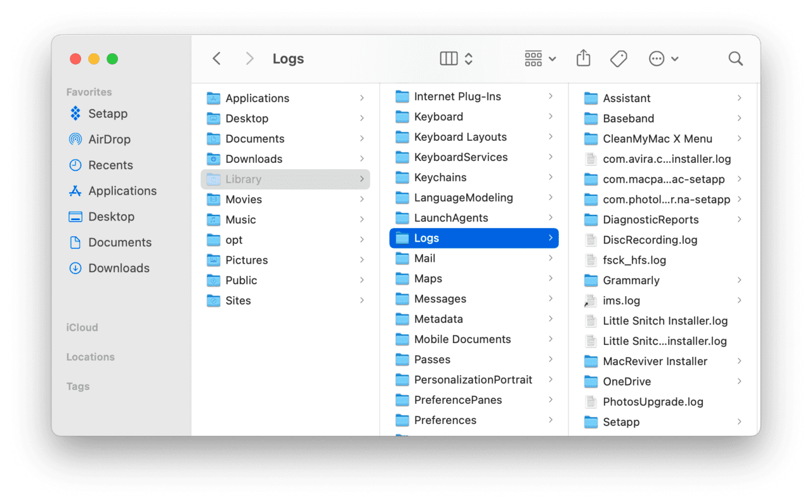Select the Downloads folder icon in first column
Viewport: 812px width, 504px height.
tap(214, 159)
